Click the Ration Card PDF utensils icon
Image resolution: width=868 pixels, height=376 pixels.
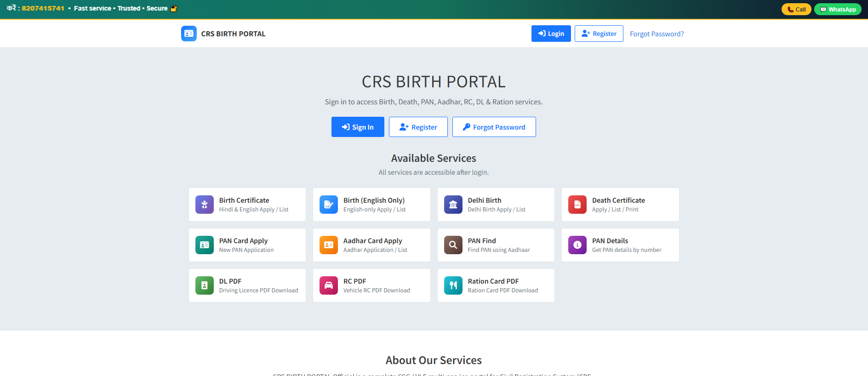pyautogui.click(x=453, y=285)
